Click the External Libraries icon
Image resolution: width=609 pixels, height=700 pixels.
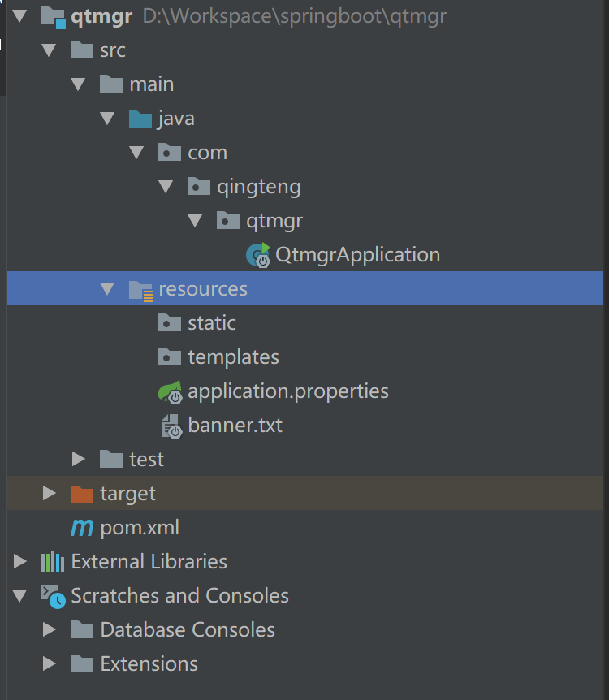51,561
